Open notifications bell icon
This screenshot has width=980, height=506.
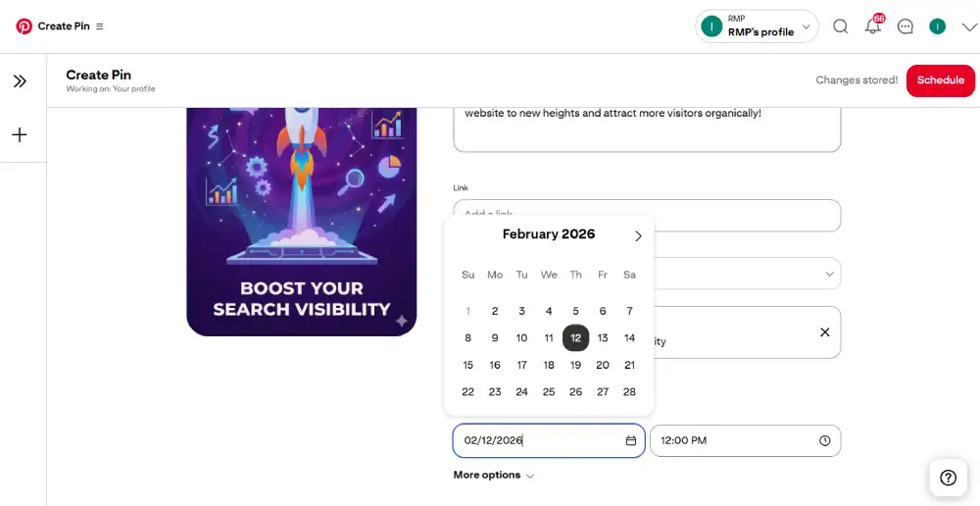[x=872, y=26]
